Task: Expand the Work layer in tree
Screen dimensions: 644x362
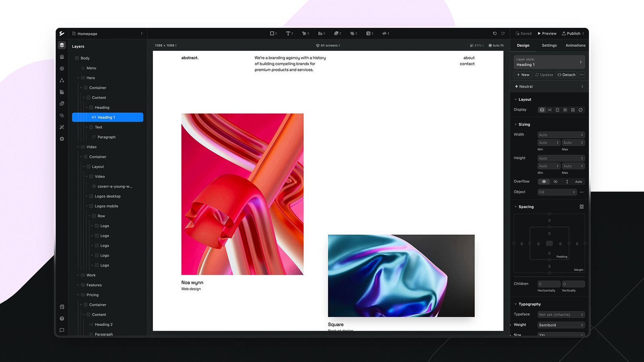Action: [x=78, y=275]
